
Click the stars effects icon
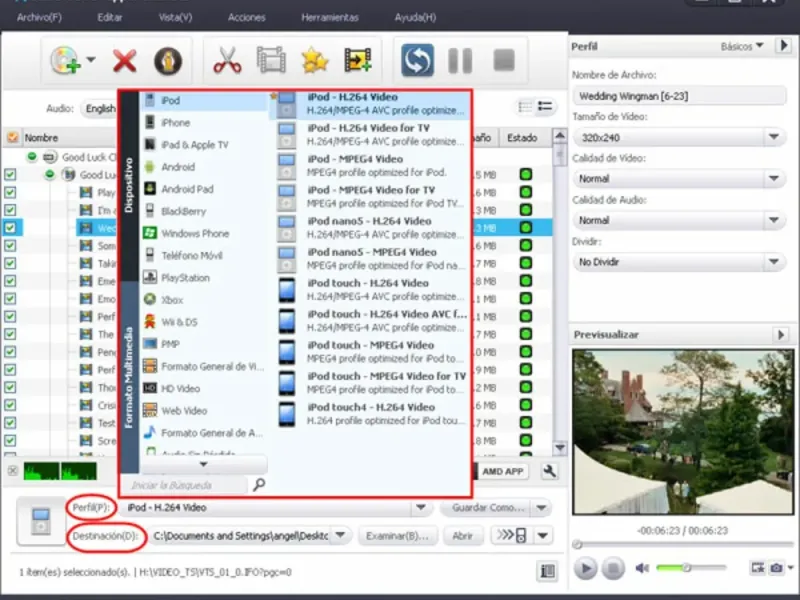pos(314,60)
